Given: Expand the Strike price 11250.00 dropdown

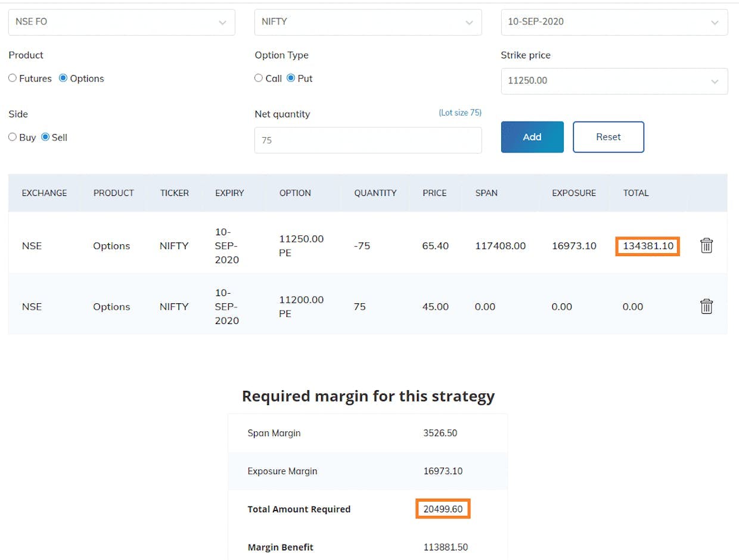Looking at the screenshot, I should pos(614,80).
